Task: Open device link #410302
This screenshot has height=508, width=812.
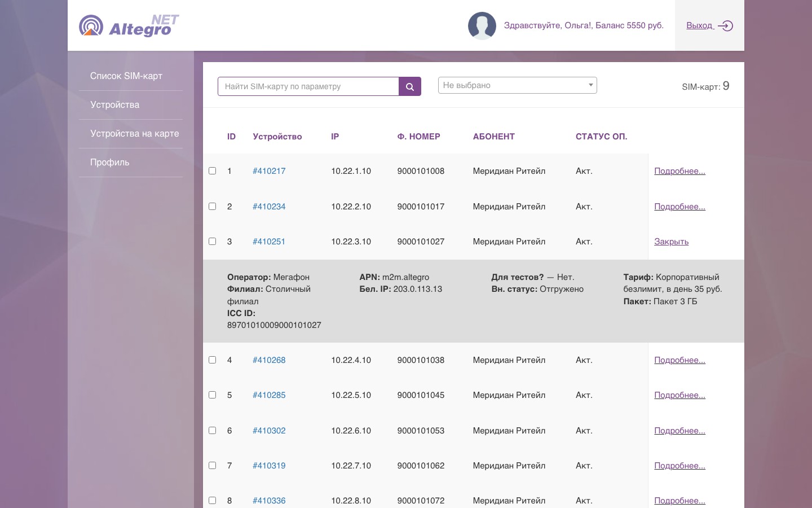Action: click(x=269, y=431)
